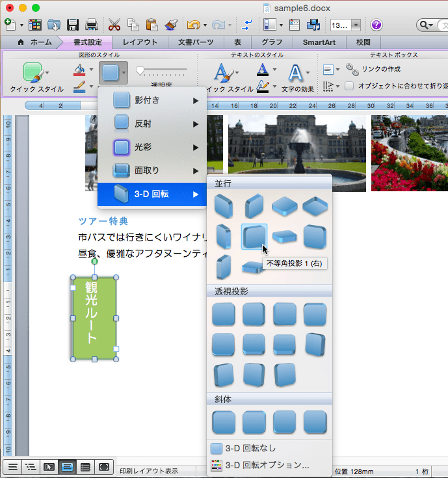Enable オブジェクトに合わせて折り返す checkbox
The width and height of the screenshot is (448, 478).
pyautogui.click(x=349, y=85)
